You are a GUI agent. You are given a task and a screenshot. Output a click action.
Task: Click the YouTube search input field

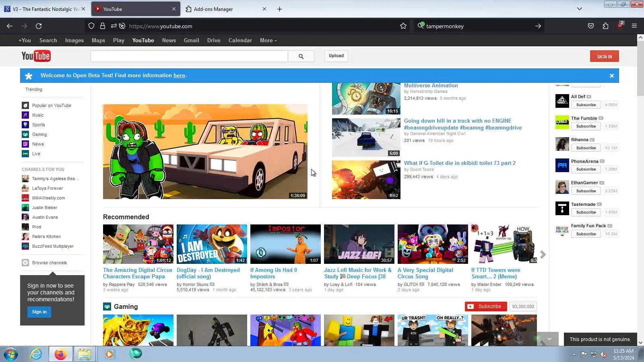click(x=189, y=56)
